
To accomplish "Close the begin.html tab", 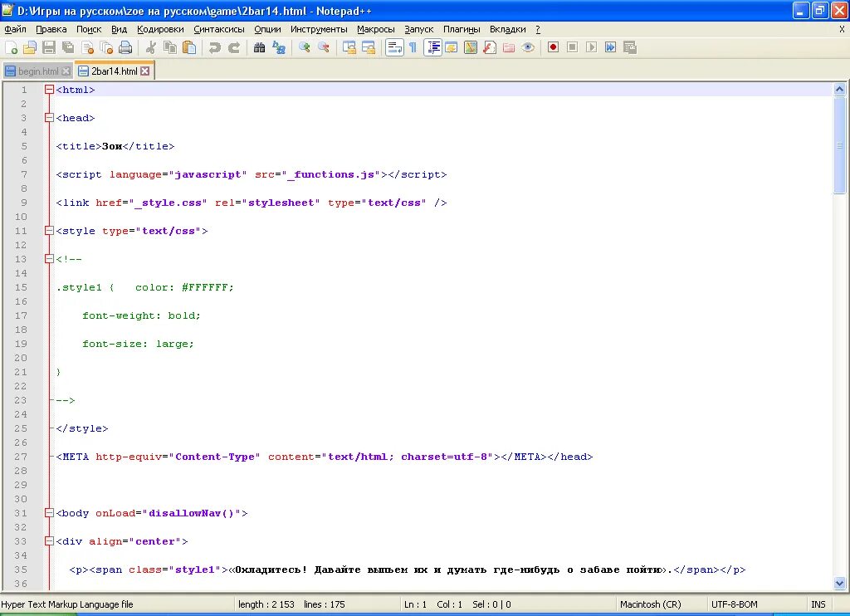I will point(66,71).
